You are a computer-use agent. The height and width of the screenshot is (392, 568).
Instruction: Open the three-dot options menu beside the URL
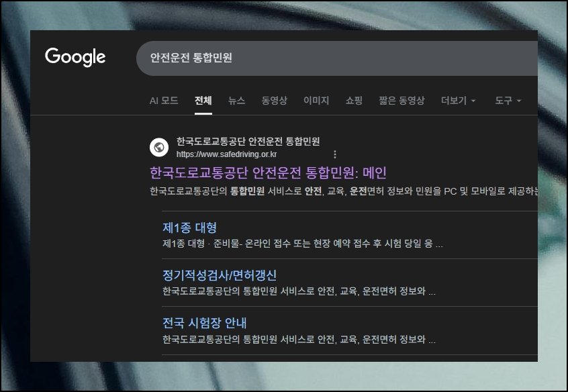(335, 154)
